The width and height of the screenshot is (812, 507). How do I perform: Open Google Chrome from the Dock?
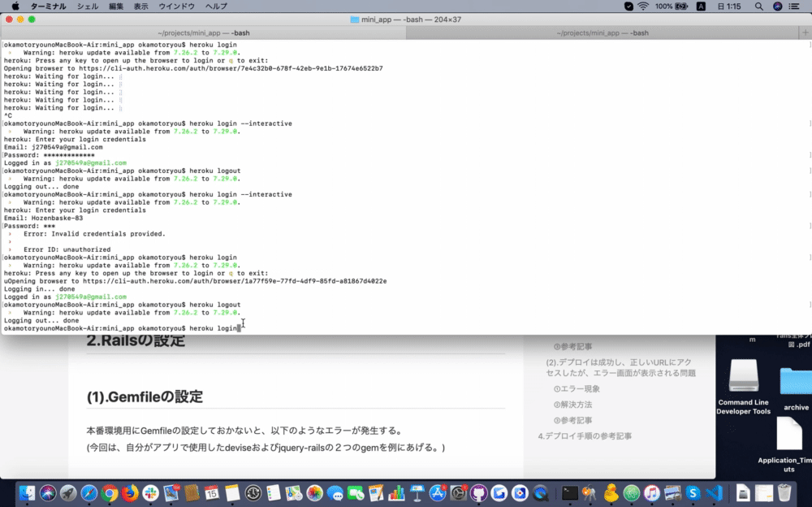110,492
